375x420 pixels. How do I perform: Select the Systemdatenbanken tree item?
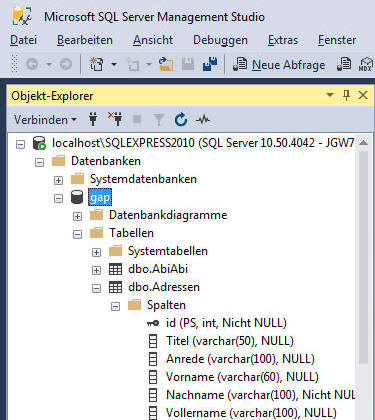(x=143, y=179)
